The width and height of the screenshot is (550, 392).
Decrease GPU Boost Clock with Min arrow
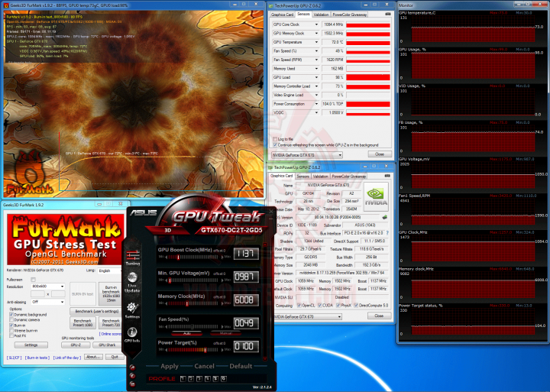tap(165, 258)
